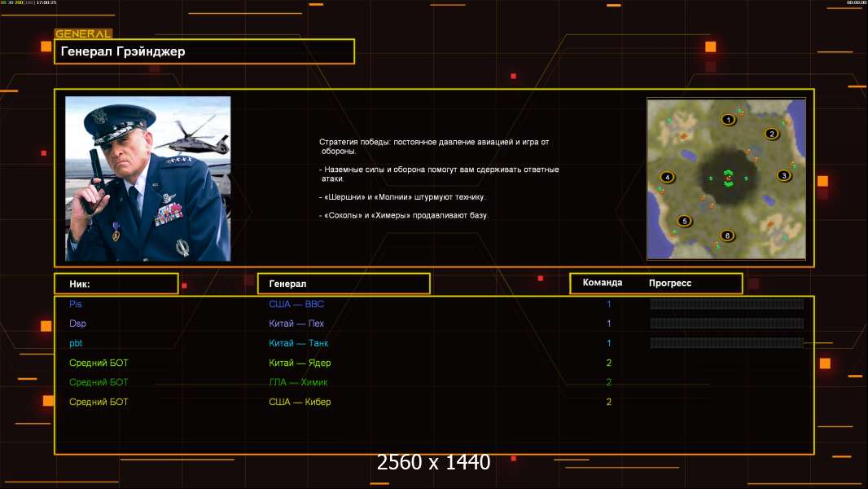Click the 'Команда' column header
Image resolution: width=868 pixels, height=489 pixels.
click(603, 283)
